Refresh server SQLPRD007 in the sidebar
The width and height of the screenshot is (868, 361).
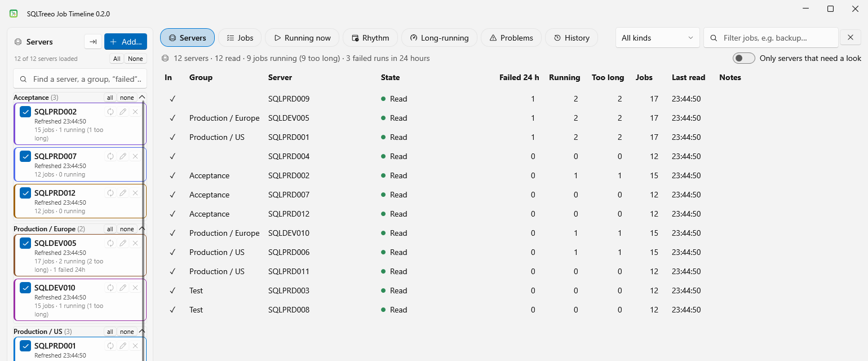pos(110,156)
